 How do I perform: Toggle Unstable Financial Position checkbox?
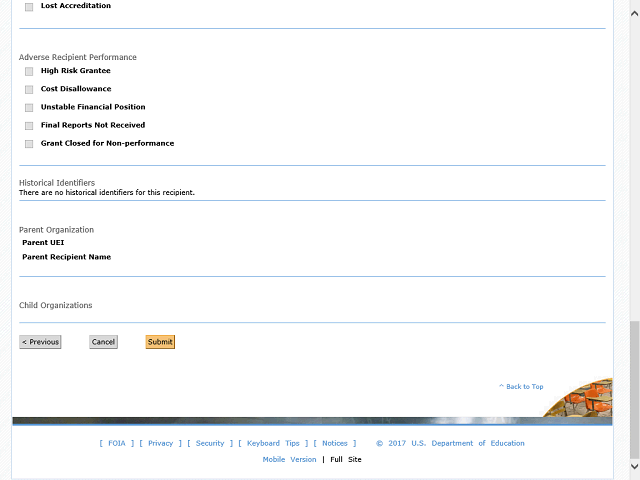click(x=29, y=108)
